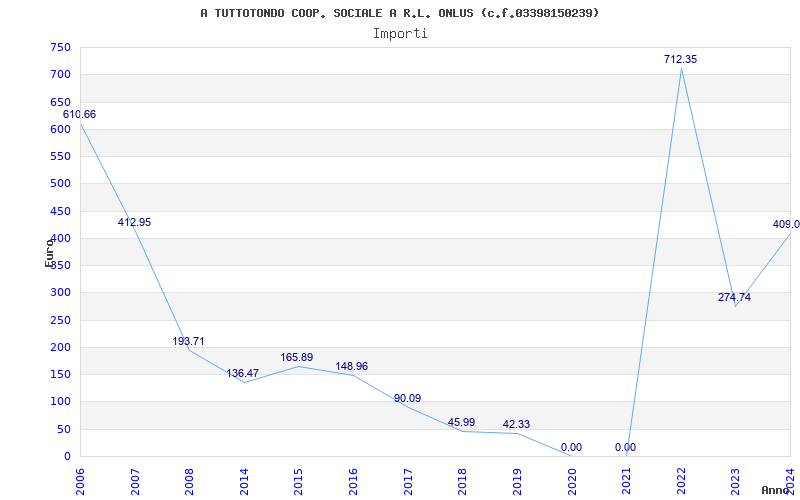Click the 150 y-axis tick label

pos(60,374)
